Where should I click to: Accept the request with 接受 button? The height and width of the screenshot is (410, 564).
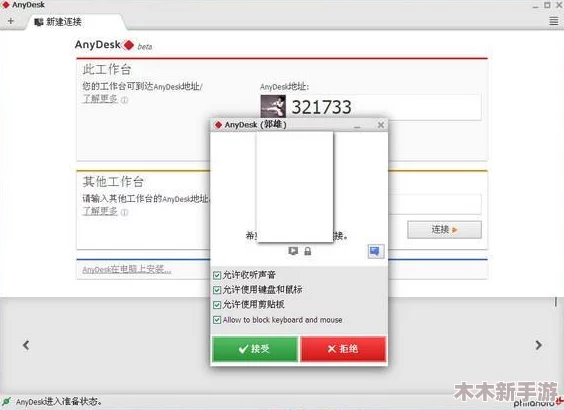pyautogui.click(x=255, y=348)
